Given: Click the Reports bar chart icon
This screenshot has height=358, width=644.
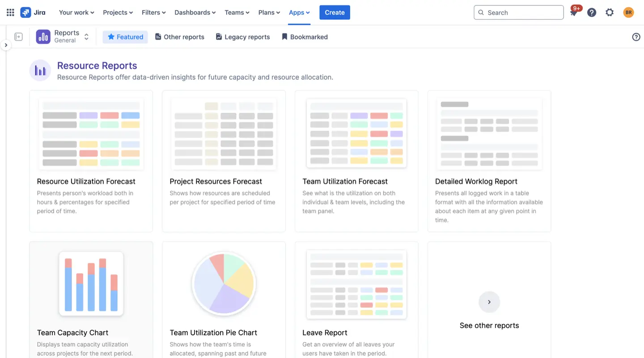Looking at the screenshot, I should (43, 36).
